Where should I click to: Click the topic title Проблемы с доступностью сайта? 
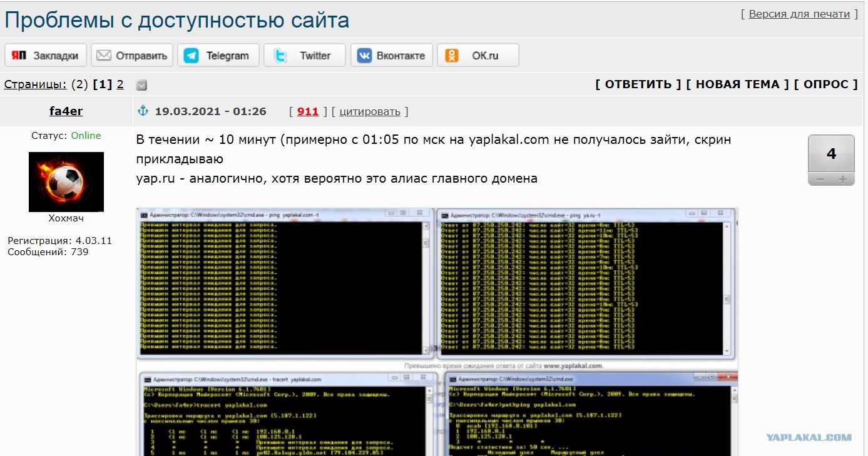click(177, 21)
